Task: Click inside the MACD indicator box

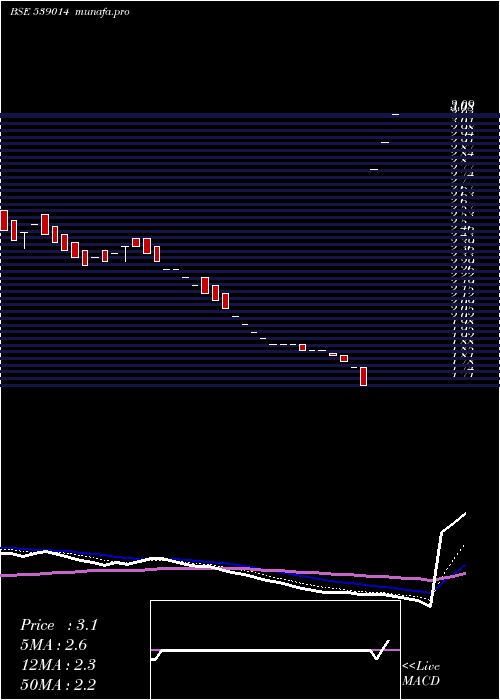Action: tap(275, 650)
